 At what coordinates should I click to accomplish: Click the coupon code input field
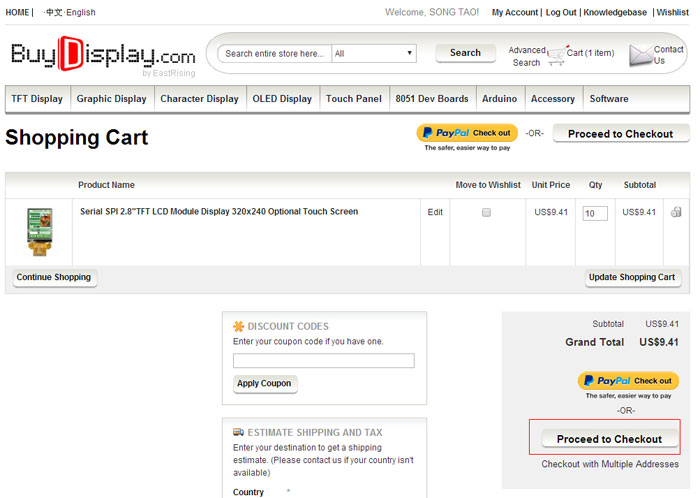tap(324, 361)
